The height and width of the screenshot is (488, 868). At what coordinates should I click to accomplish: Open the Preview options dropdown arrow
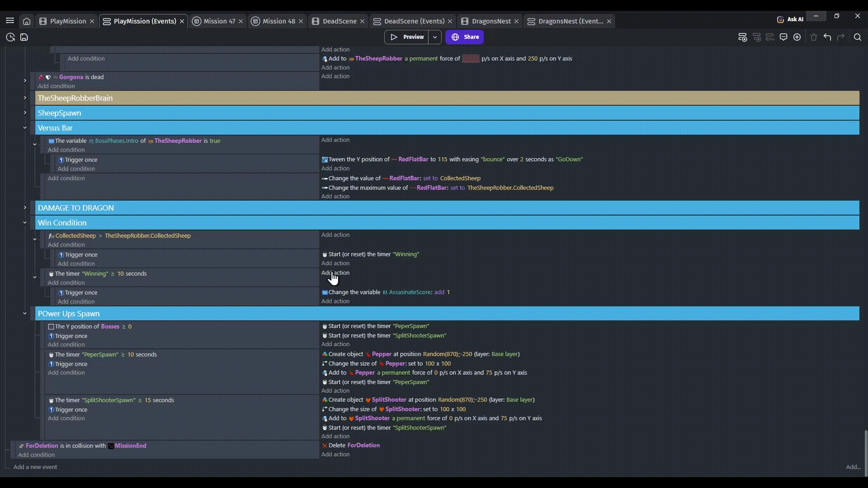pyautogui.click(x=434, y=37)
